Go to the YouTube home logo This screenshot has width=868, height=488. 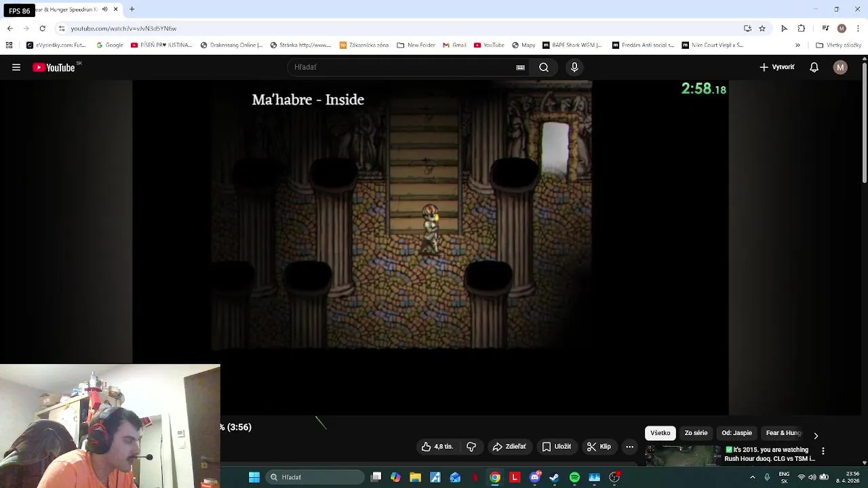pos(54,67)
